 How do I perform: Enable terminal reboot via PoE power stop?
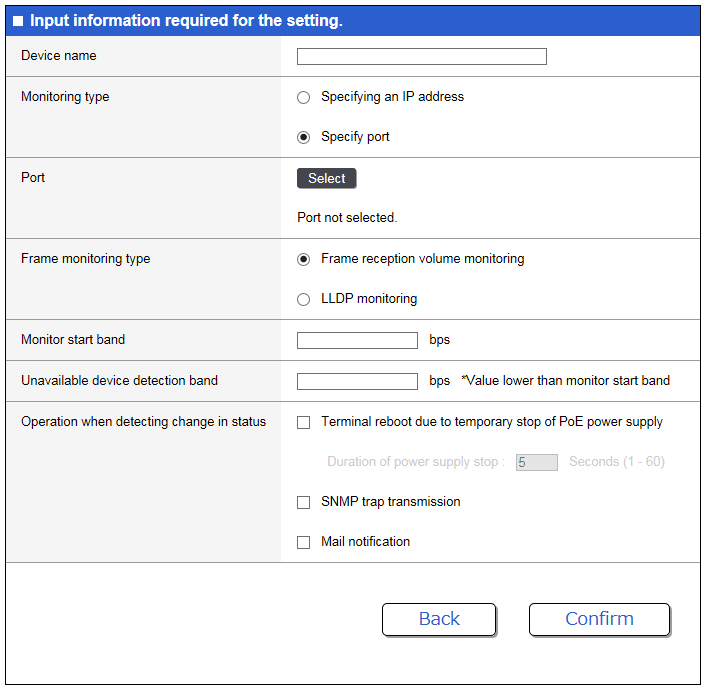coord(304,422)
